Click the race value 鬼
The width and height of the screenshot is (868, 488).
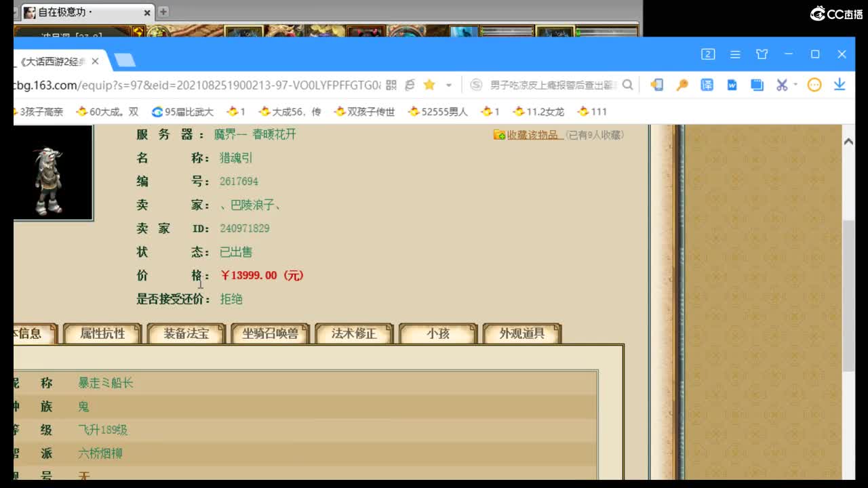83,407
